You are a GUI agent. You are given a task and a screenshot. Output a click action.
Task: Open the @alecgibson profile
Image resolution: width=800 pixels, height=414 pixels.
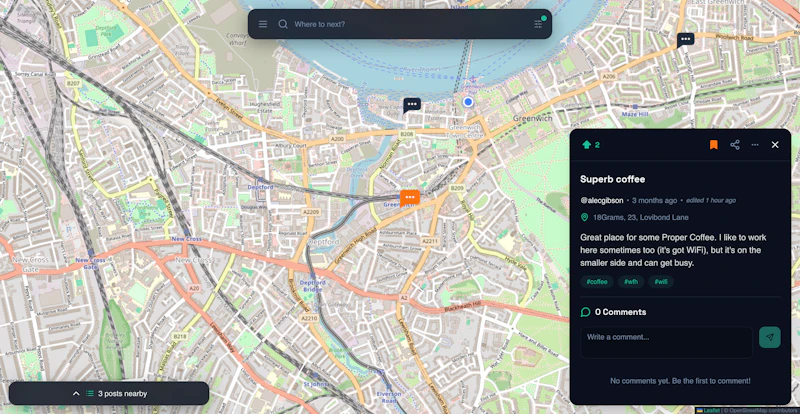602,200
